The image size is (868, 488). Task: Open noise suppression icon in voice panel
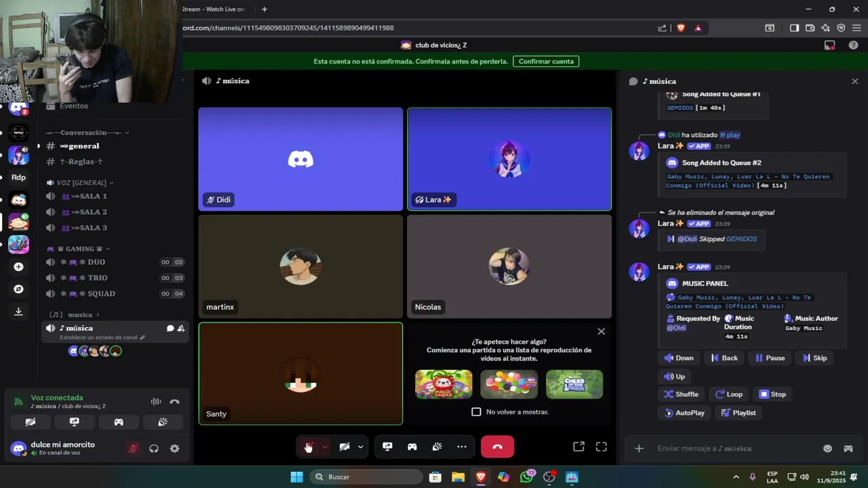coord(156,401)
